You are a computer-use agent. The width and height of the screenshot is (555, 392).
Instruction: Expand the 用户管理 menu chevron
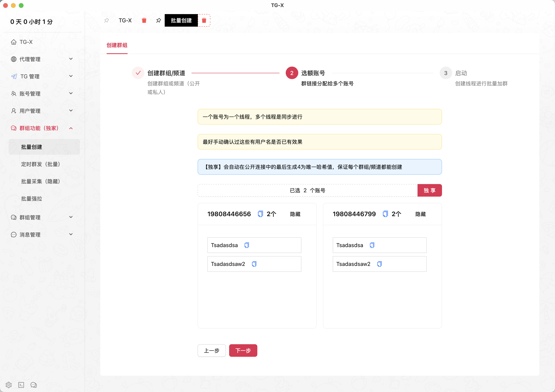point(71,110)
